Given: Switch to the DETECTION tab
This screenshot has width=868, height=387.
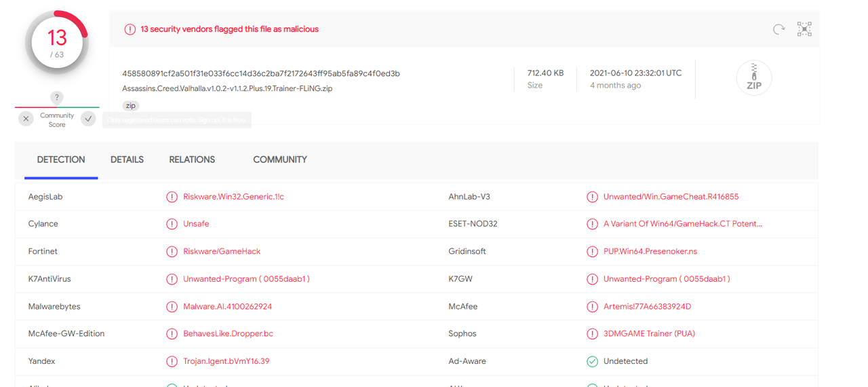Looking at the screenshot, I should tap(61, 160).
